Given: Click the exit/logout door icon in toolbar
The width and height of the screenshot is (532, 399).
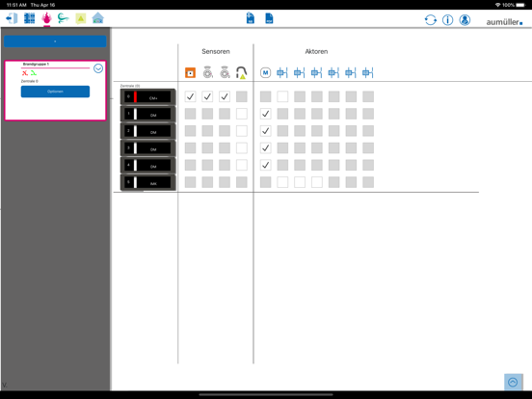Looking at the screenshot, I should coord(12,18).
